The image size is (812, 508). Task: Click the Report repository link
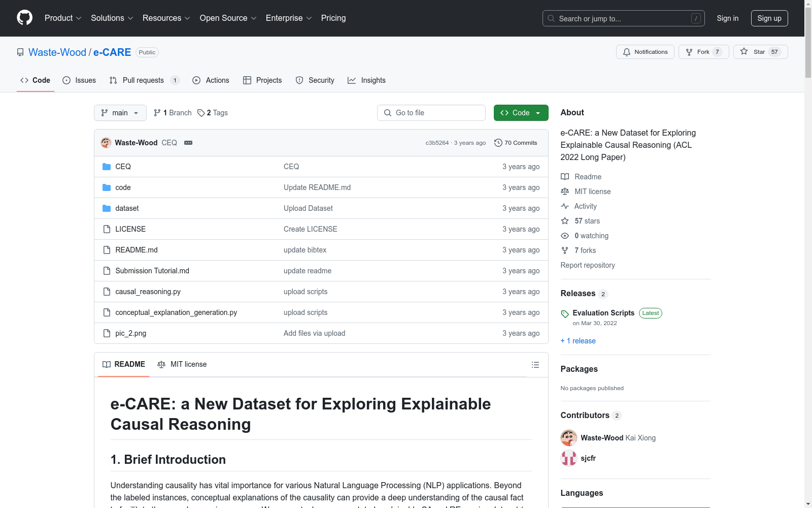tap(588, 265)
